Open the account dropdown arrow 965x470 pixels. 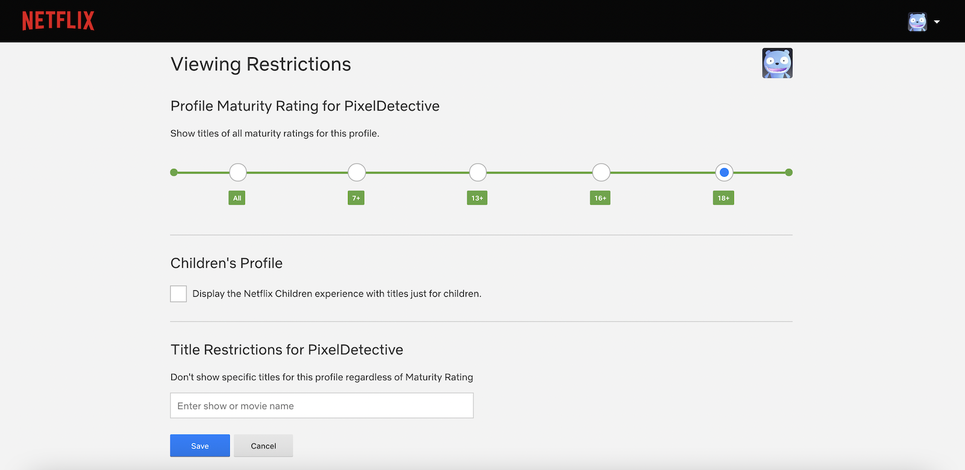[x=937, y=22]
